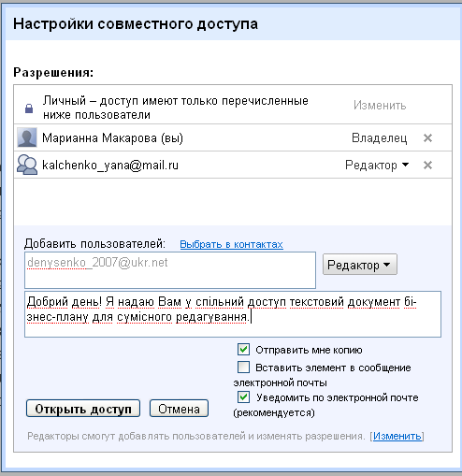The height and width of the screenshot is (476, 462).
Task: Remove kalchenko_yana@mail.ru with the X icon
Action: 427,165
